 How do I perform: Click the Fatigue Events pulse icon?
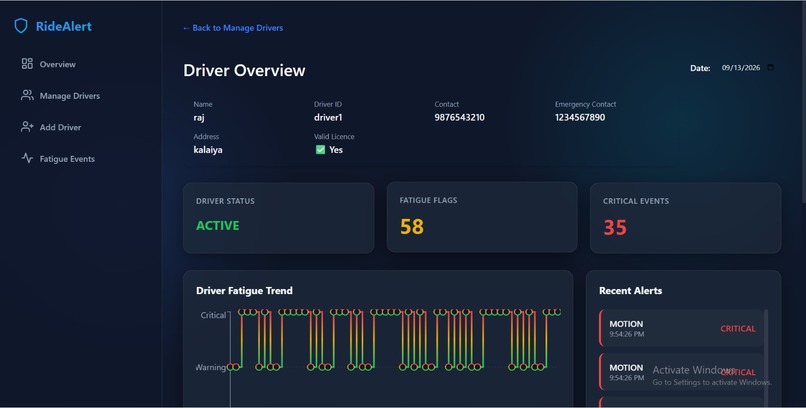[x=27, y=158]
